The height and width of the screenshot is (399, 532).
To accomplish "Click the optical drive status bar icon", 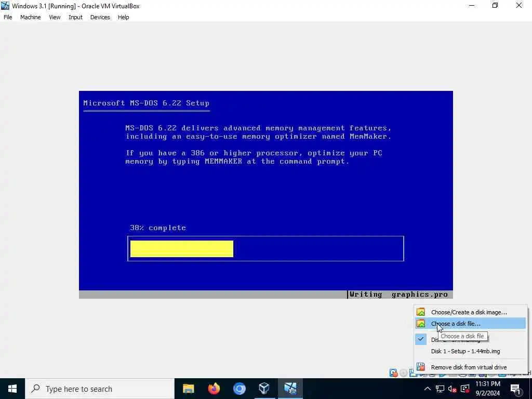I will [x=403, y=373].
